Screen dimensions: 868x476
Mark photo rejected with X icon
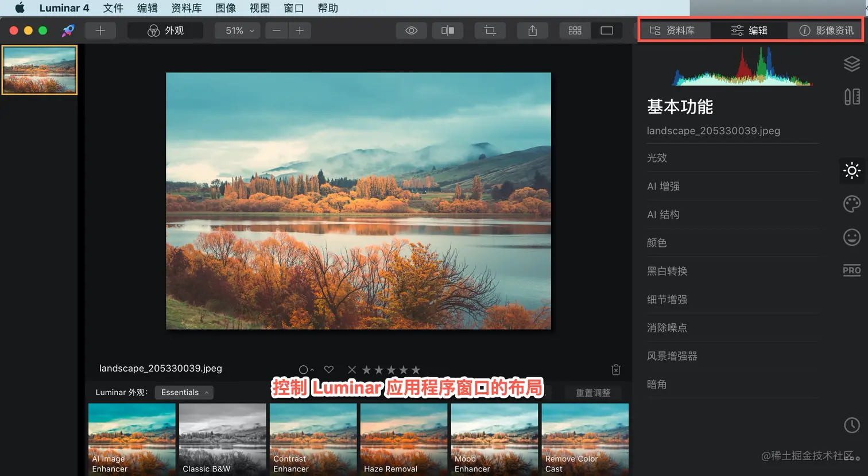click(x=352, y=370)
